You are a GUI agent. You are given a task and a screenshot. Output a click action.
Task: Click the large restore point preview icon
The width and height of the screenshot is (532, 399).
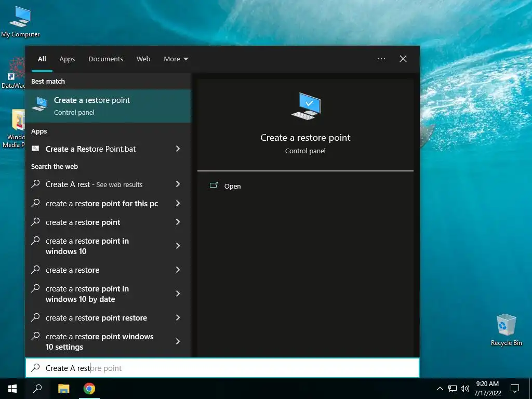pyautogui.click(x=305, y=106)
